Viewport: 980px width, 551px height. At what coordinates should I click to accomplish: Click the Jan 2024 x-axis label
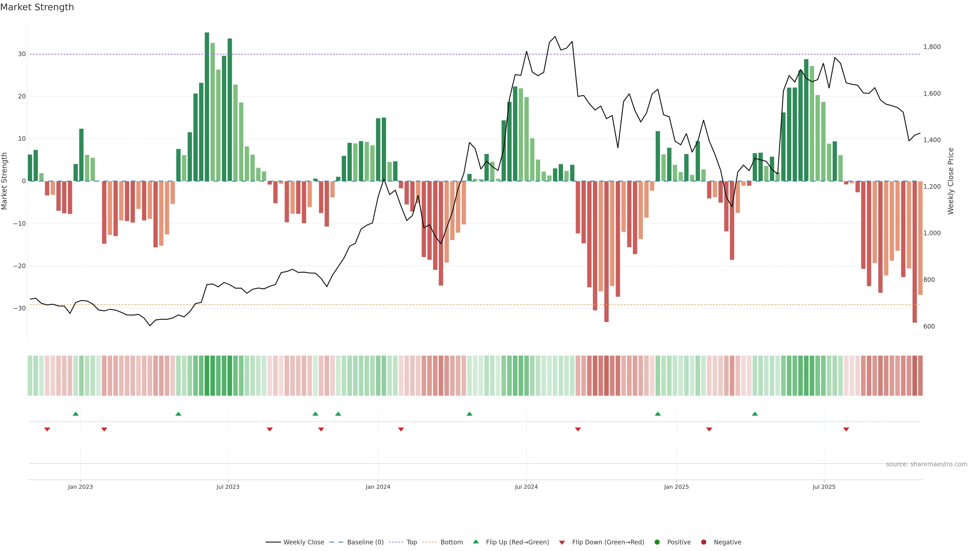(378, 487)
